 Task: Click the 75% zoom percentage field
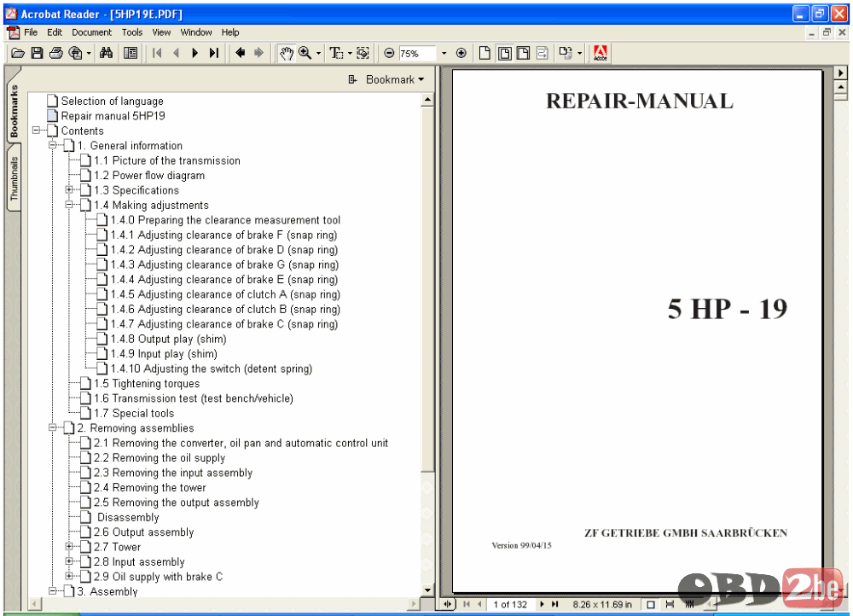pos(417,54)
